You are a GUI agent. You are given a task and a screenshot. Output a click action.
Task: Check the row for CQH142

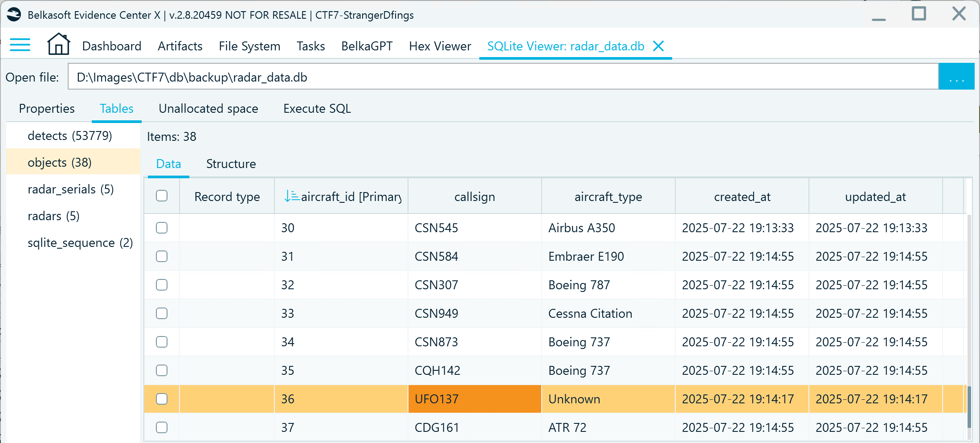(162, 370)
